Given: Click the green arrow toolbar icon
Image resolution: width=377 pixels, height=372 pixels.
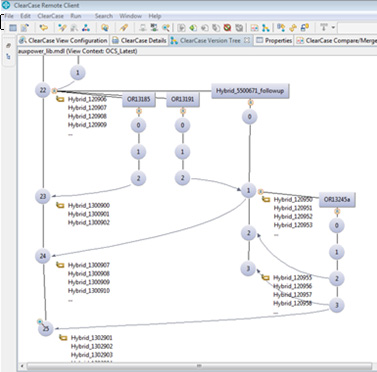Looking at the screenshot, I should (193, 28).
